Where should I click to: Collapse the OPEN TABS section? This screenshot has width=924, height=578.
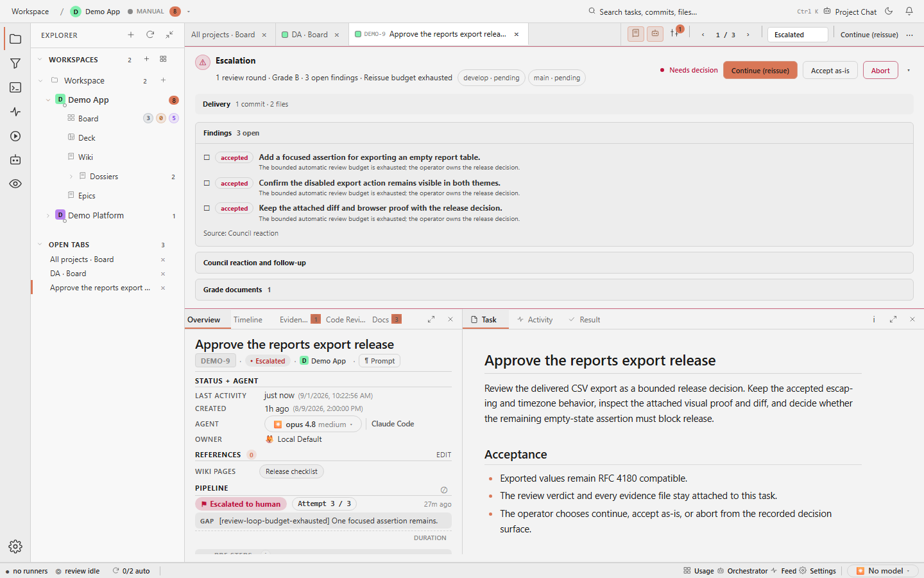pyautogui.click(x=40, y=244)
